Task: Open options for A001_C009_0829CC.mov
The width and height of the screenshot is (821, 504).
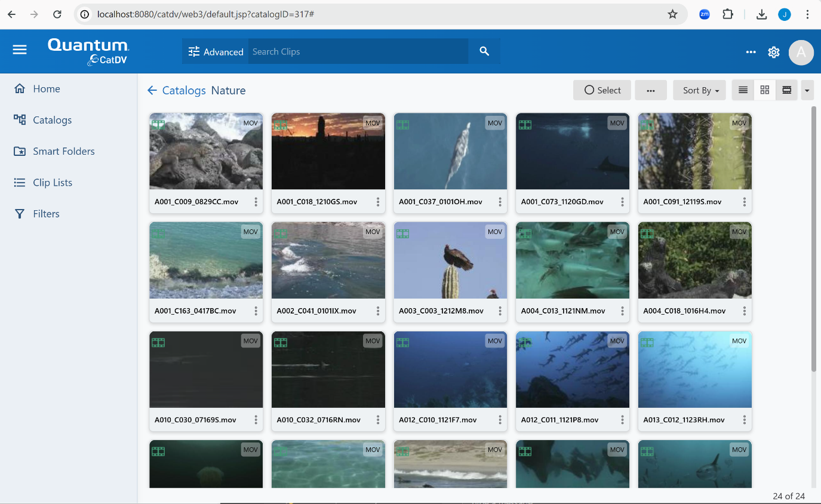Action: point(256,202)
